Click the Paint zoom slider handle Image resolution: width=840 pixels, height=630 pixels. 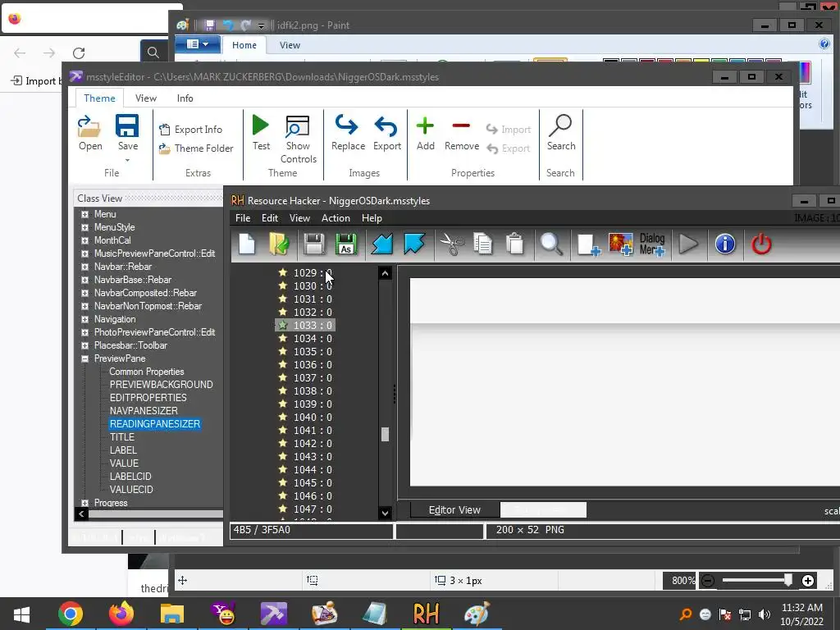coord(788,580)
